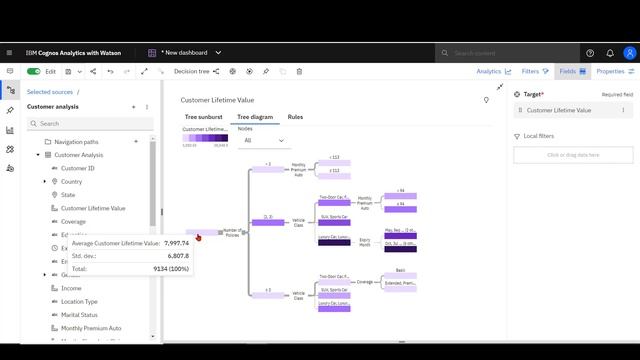Screen dimensions: 640x360
Task: Click the share icon in toolbar
Action: click(x=93, y=71)
